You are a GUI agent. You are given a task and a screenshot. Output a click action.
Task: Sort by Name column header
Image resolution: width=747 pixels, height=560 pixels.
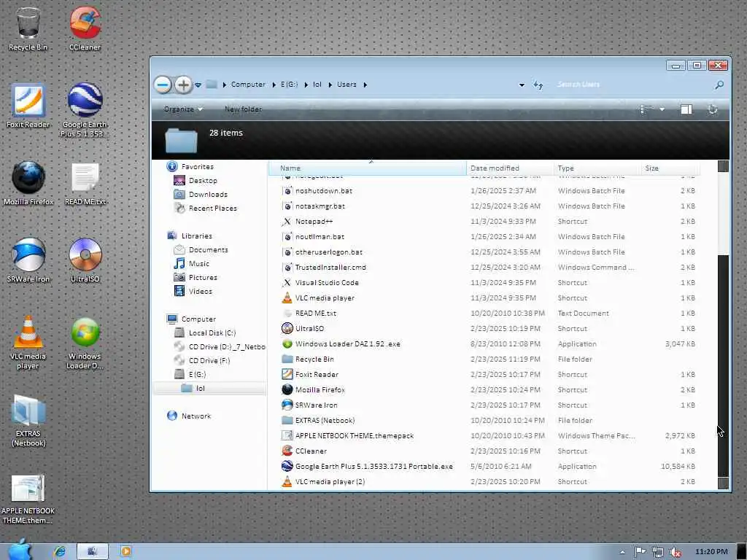368,168
